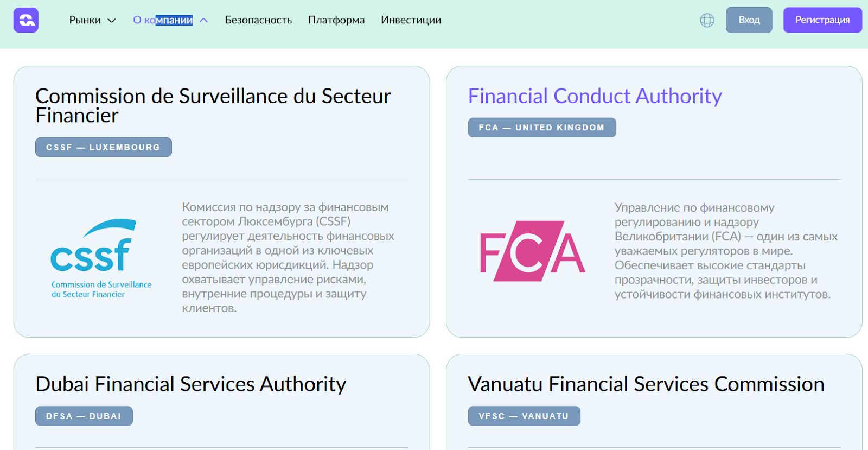Open the globe language selector

pos(707,20)
